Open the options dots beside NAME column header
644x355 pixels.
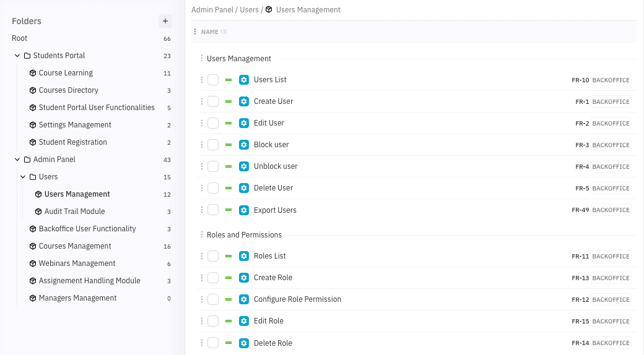click(195, 32)
